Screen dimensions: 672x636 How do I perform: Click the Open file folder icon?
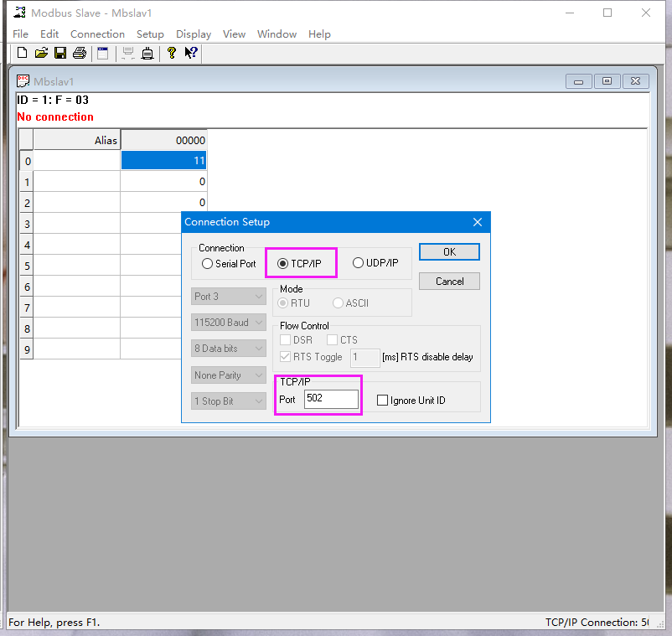pos(41,54)
